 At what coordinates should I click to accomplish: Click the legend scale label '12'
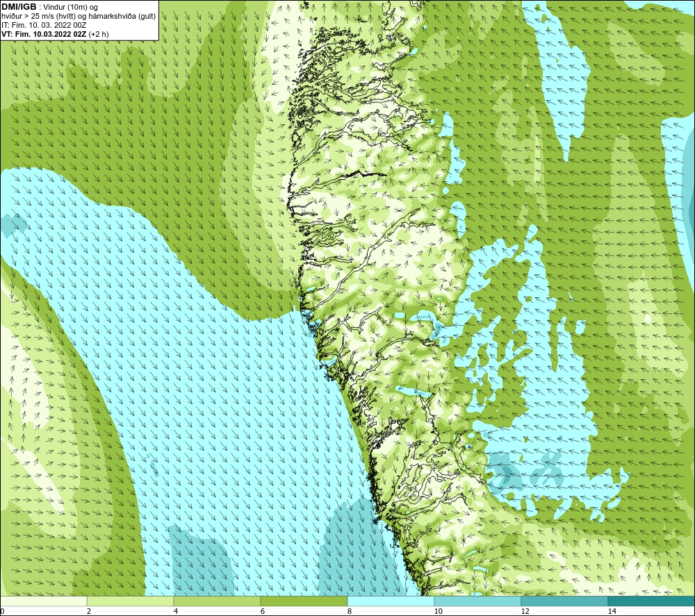click(x=525, y=611)
